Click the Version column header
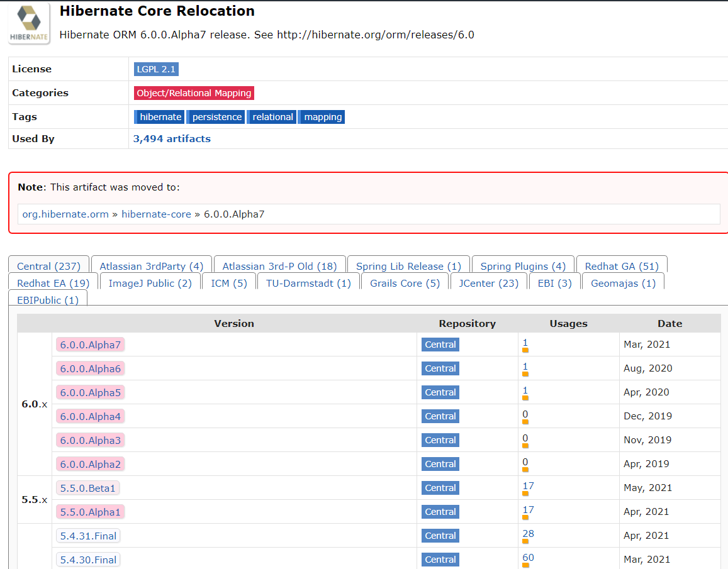The height and width of the screenshot is (569, 728). [x=234, y=324]
